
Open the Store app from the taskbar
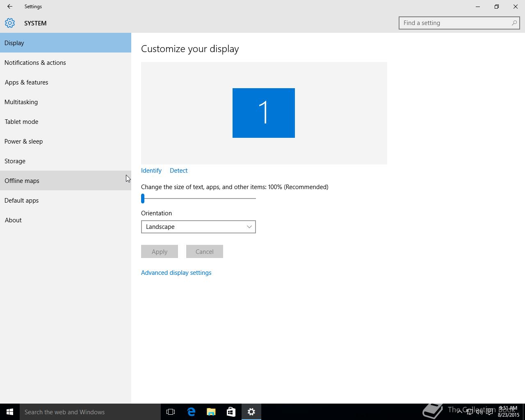click(231, 412)
